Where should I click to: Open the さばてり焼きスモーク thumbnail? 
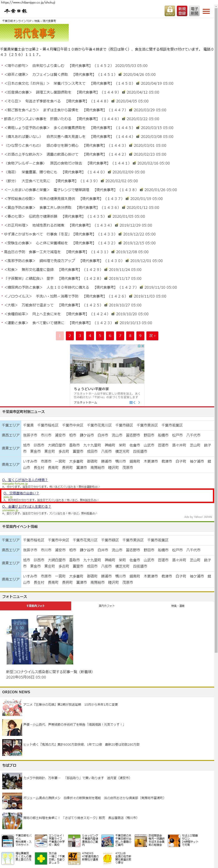coord(12,821)
